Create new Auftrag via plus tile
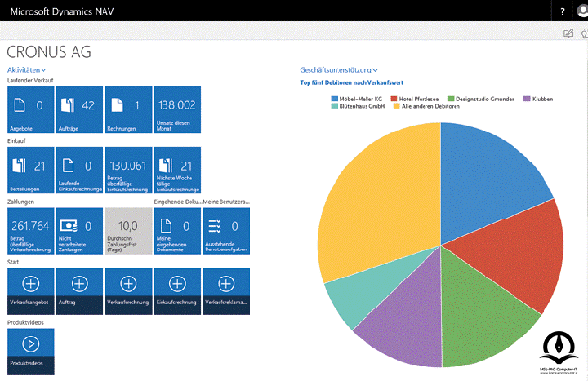This screenshot has height=381, width=588. tap(79, 291)
